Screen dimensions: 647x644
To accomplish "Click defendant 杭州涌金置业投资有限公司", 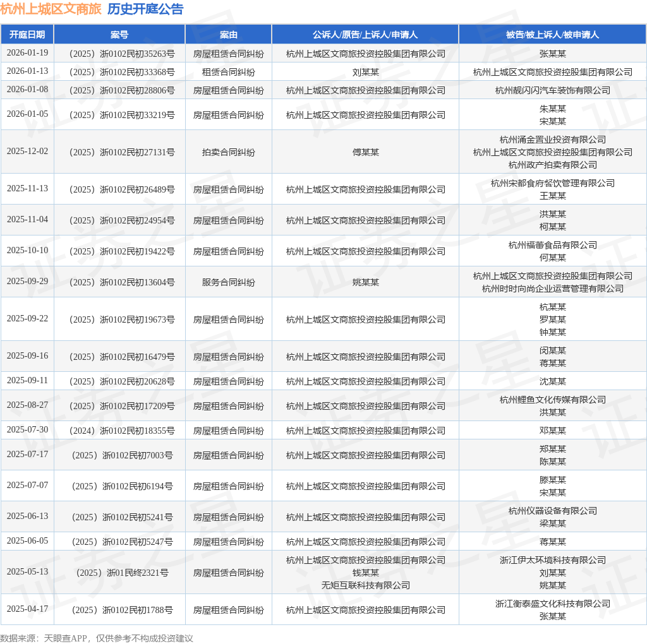I will click(552, 140).
